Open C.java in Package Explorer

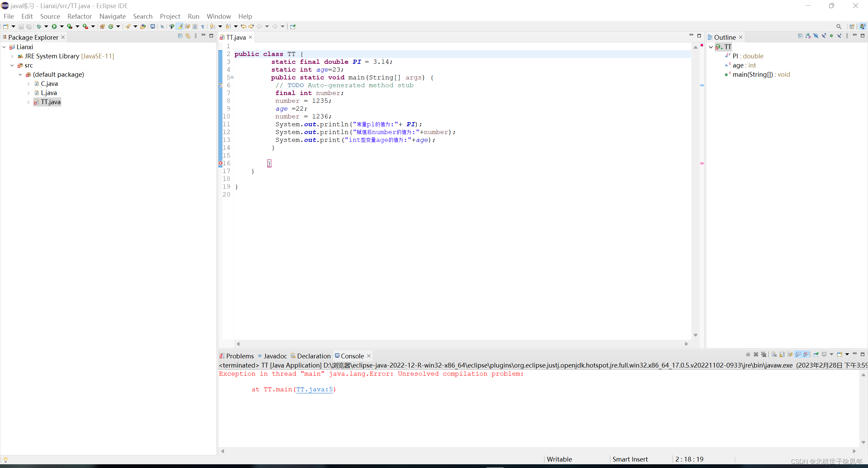(x=49, y=83)
